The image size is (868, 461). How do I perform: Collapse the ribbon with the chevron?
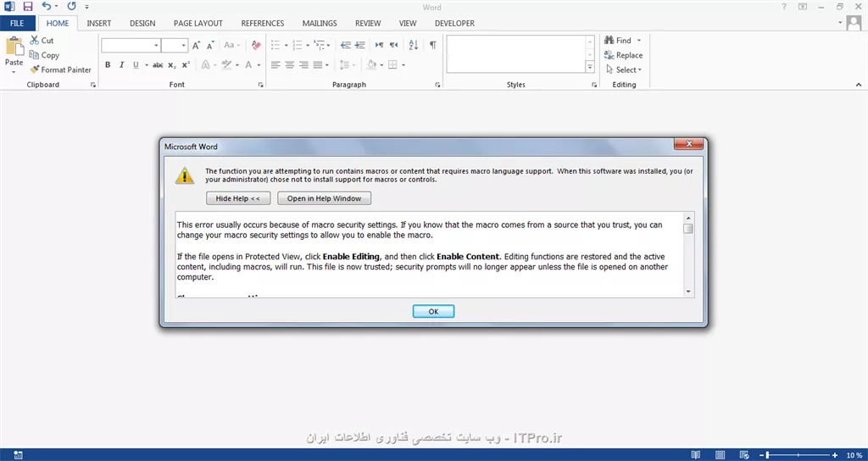[859, 85]
